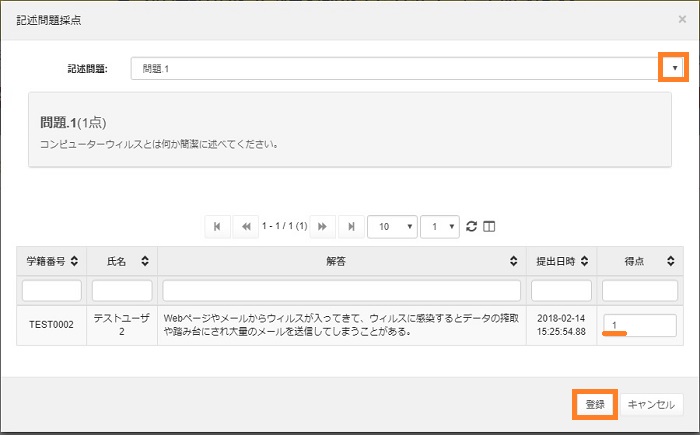The image size is (700, 435).
Task: Go to next page of results
Action: pyautogui.click(x=322, y=227)
